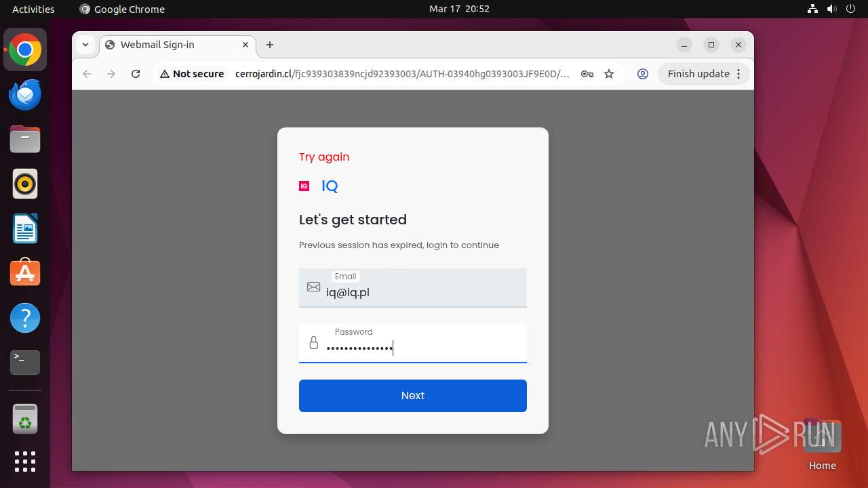The width and height of the screenshot is (868, 488).
Task: Bookmark this page with star
Action: point(609,74)
